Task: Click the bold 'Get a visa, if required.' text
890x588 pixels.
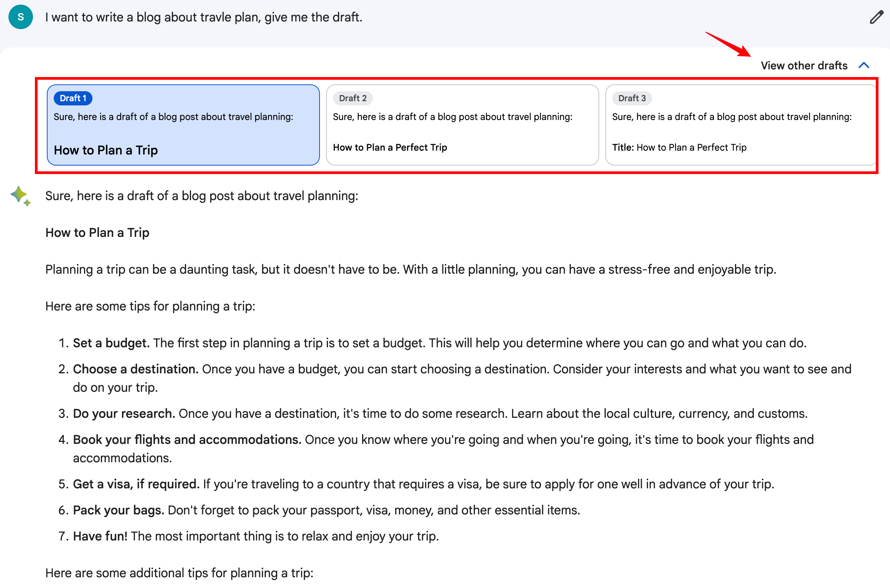Action: coord(136,484)
